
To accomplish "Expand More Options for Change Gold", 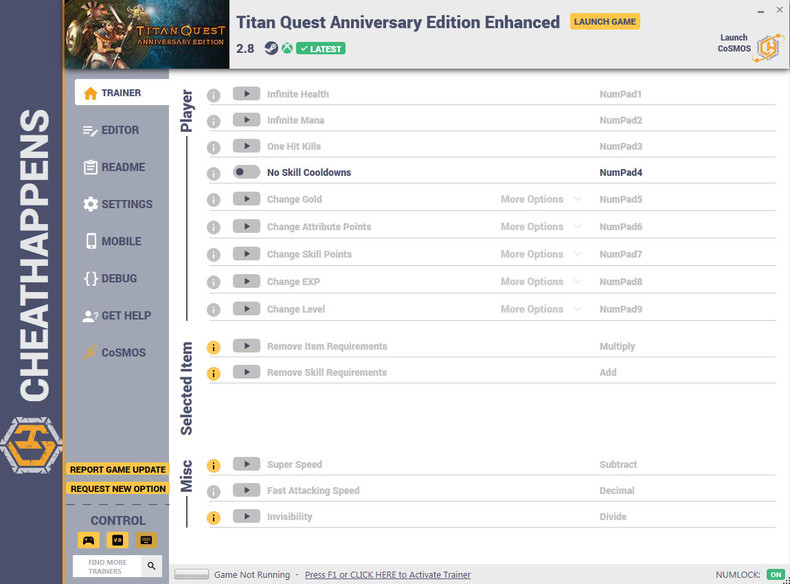I will 540,199.
